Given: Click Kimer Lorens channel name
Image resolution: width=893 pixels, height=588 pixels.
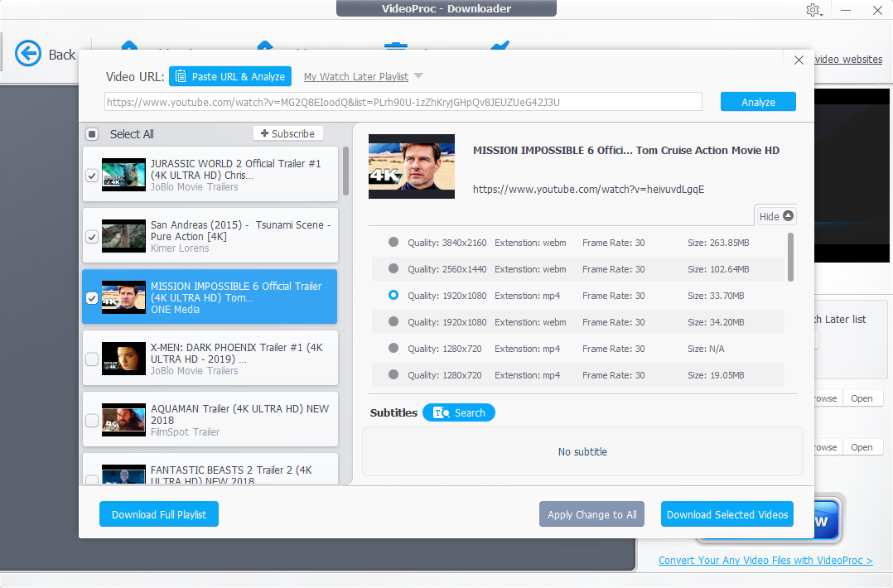Looking at the screenshot, I should pos(180,248).
